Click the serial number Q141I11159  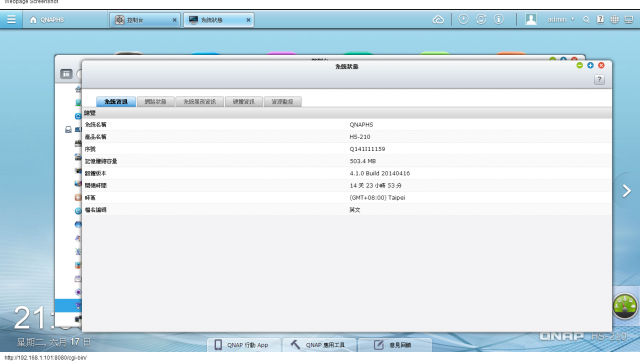[367, 149]
